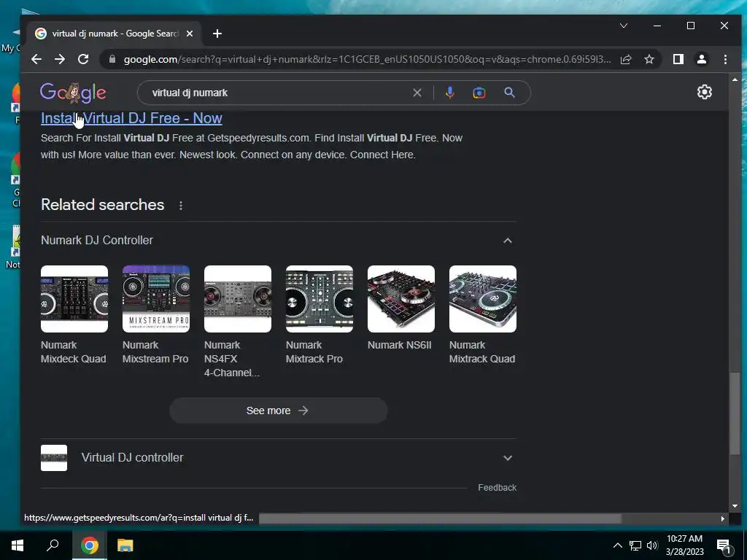Click the scroll right arrow
Viewport: 747px width, 560px height.
pos(722,518)
